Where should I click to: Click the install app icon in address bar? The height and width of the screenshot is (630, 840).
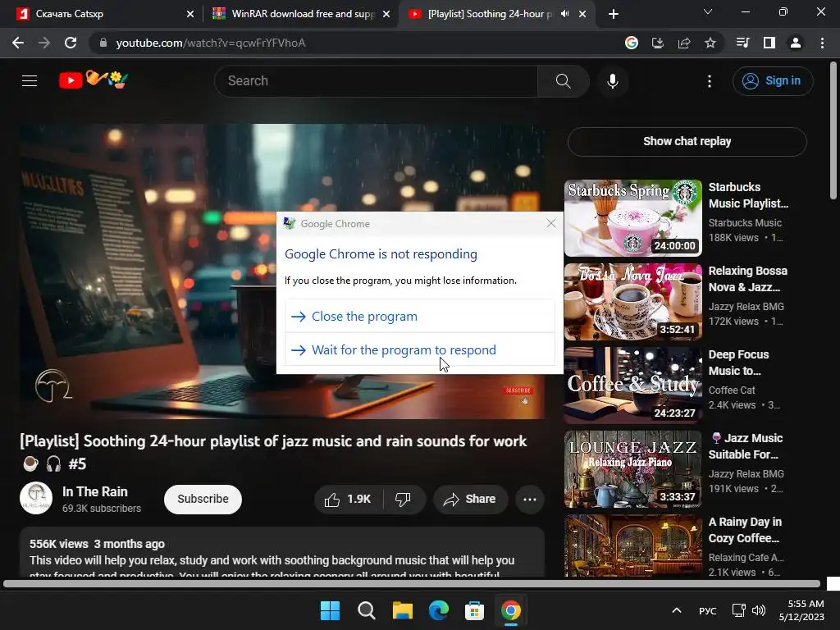pyautogui.click(x=657, y=43)
